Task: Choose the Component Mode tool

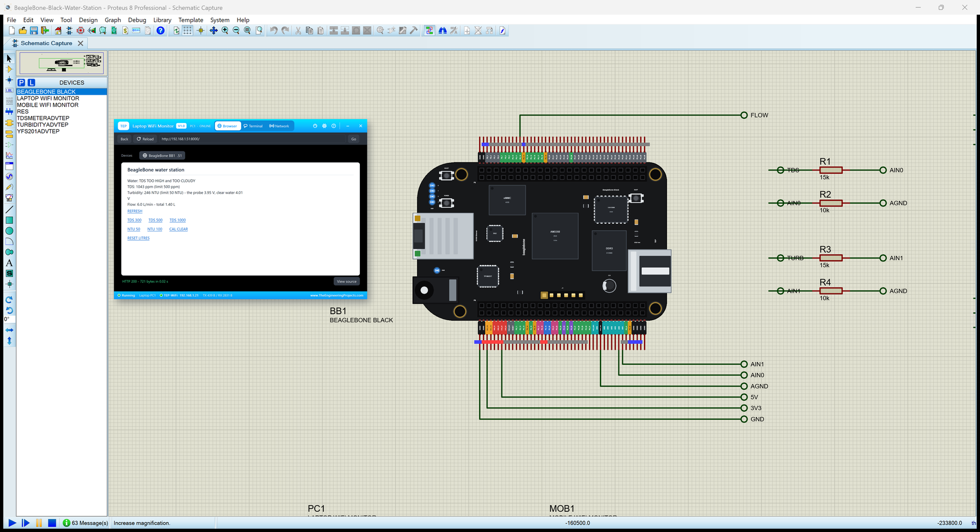Action: (x=9, y=69)
